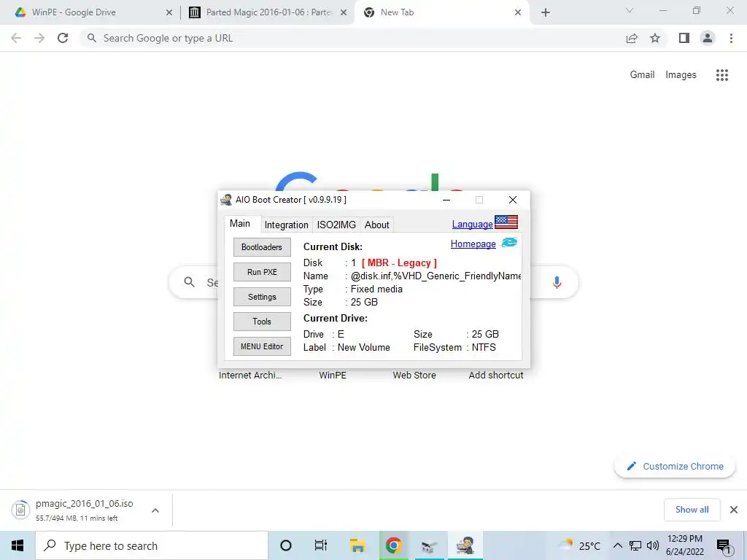747x560 pixels.
Task: Click the taskbar search box
Action: 152,545
